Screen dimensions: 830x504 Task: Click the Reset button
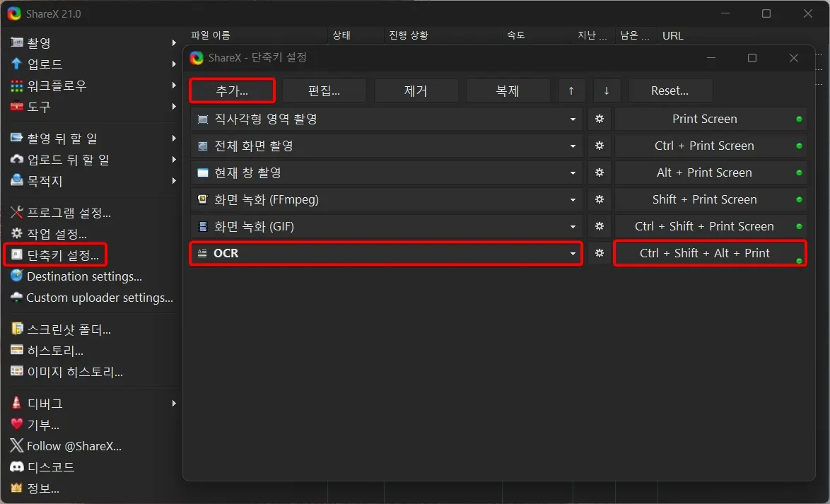tap(670, 90)
